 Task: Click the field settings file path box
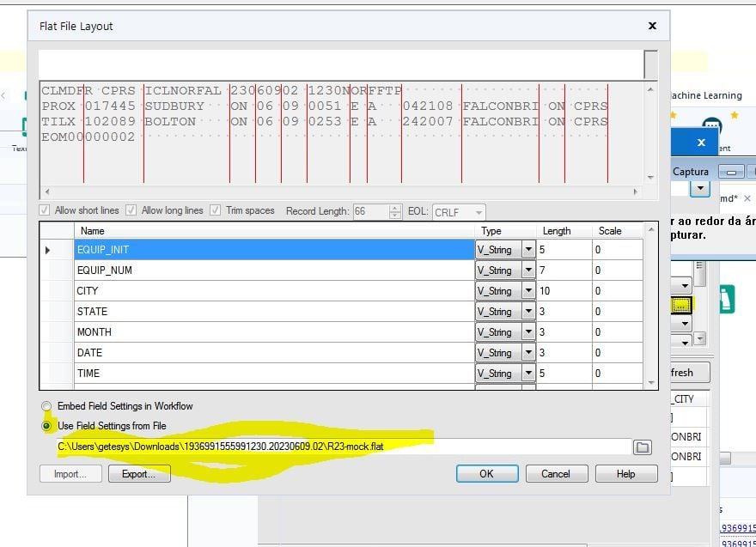coord(344,447)
